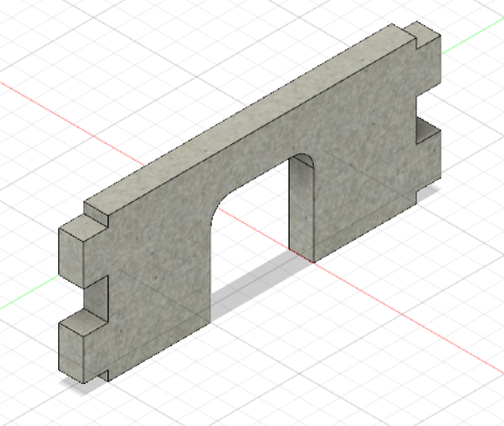Select the top face of the upper-left tab
504x426 pixels.
click(83, 227)
